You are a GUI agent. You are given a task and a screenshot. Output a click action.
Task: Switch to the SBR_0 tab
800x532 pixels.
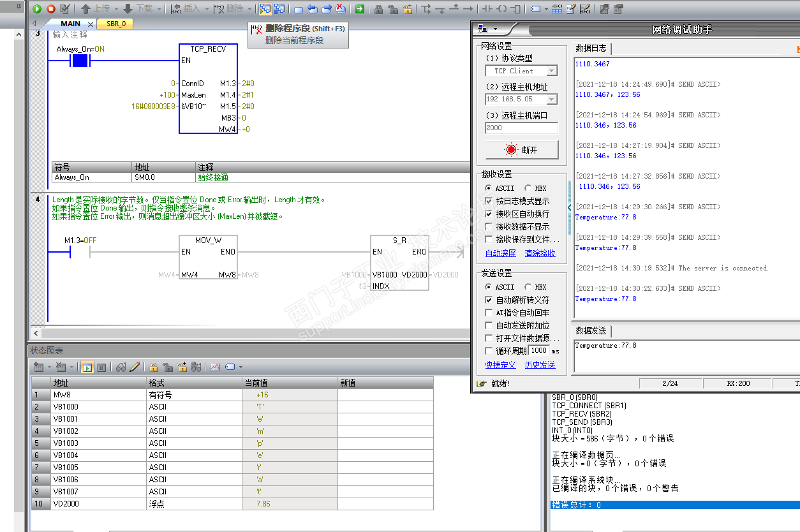click(x=115, y=24)
